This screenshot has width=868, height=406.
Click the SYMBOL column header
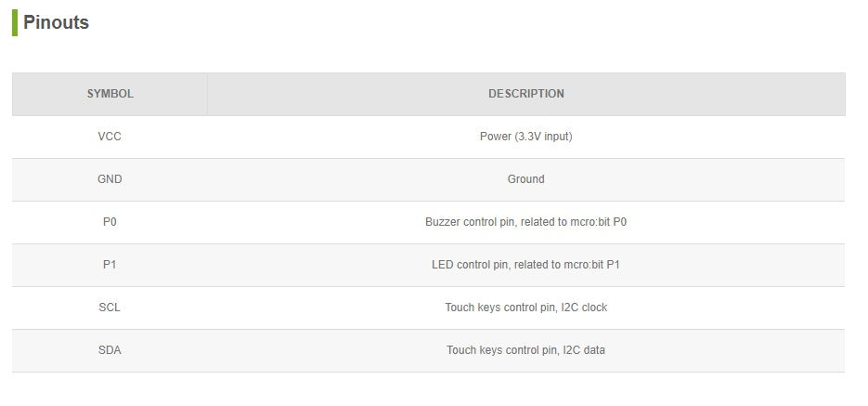[x=110, y=94]
